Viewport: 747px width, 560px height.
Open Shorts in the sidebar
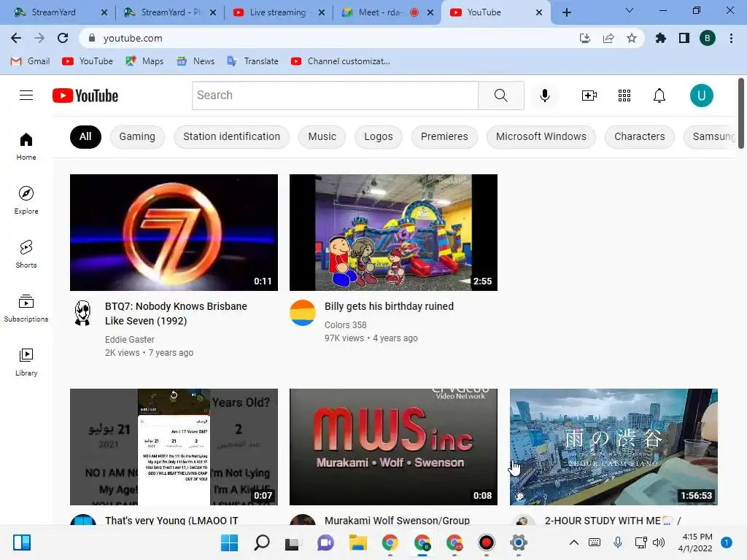(x=26, y=254)
